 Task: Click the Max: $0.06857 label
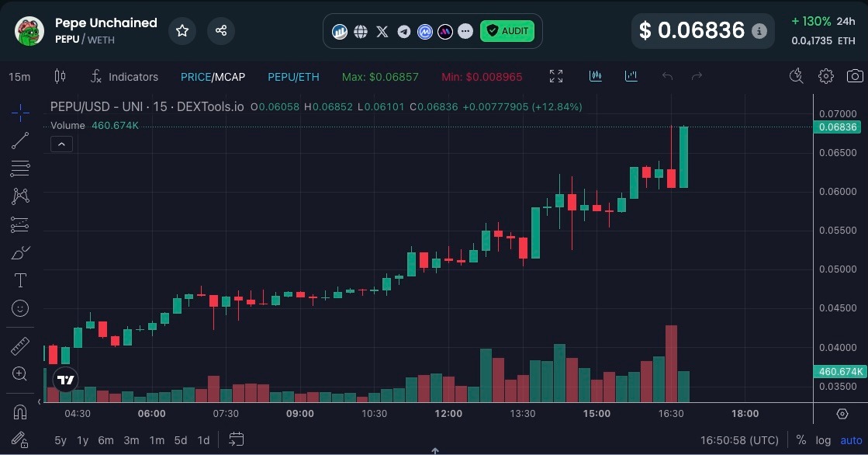tap(380, 77)
